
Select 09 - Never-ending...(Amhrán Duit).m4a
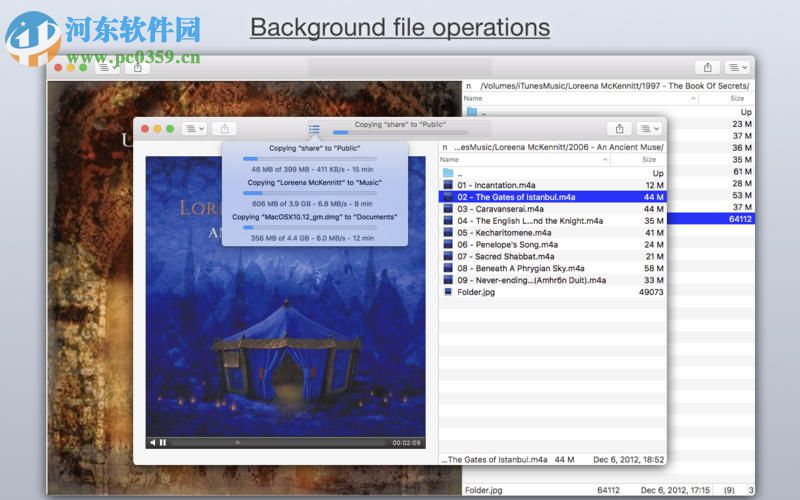[x=553, y=280]
